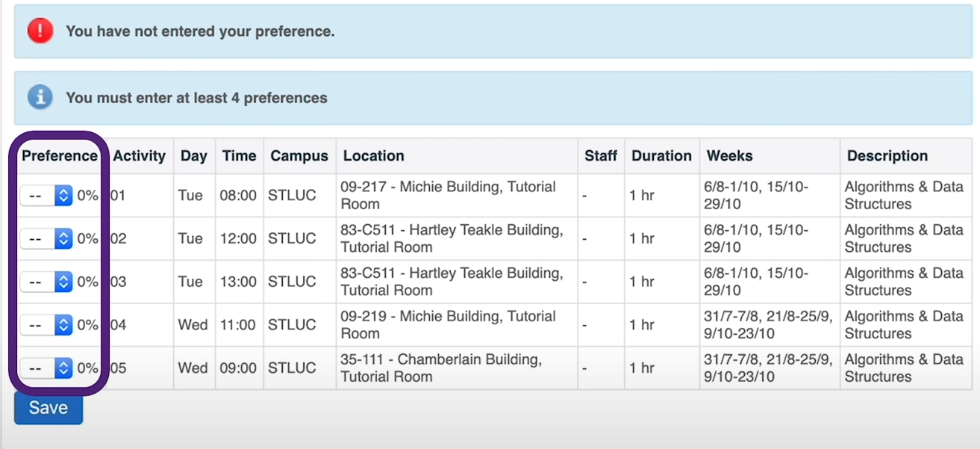Click the Day column header
The width and height of the screenshot is (980, 449).
(x=194, y=156)
